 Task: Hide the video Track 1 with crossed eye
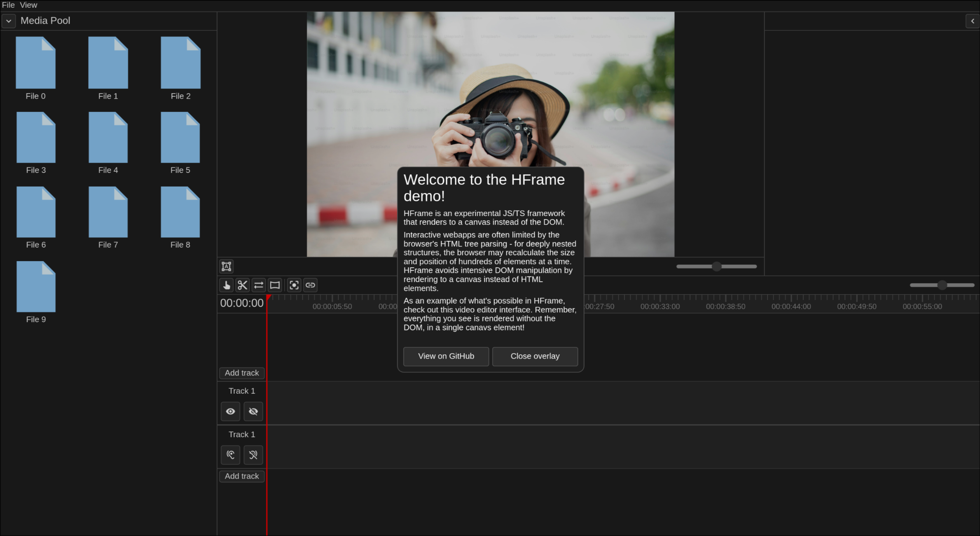[x=253, y=412]
